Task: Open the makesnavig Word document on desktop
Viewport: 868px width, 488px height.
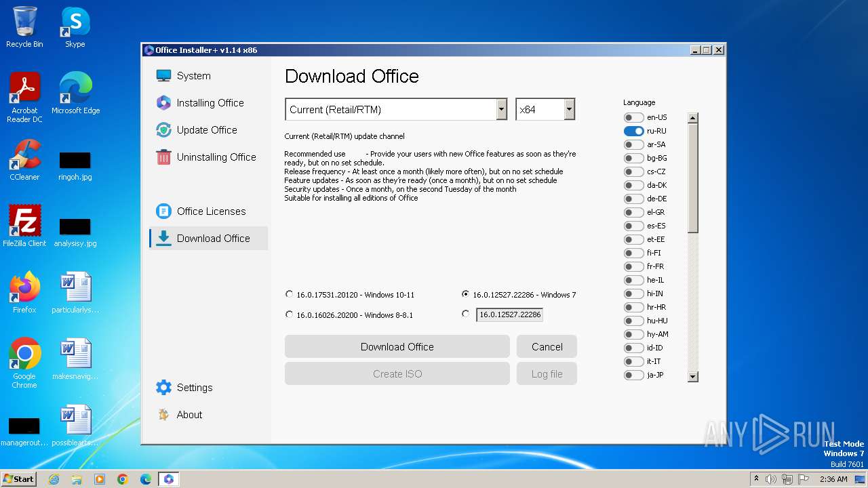Action: pos(75,359)
